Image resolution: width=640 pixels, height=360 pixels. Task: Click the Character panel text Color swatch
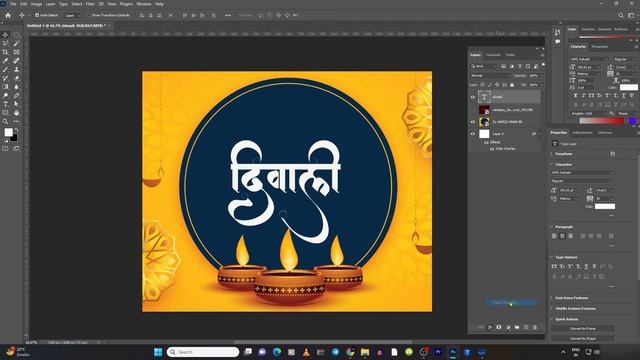pyautogui.click(x=629, y=87)
